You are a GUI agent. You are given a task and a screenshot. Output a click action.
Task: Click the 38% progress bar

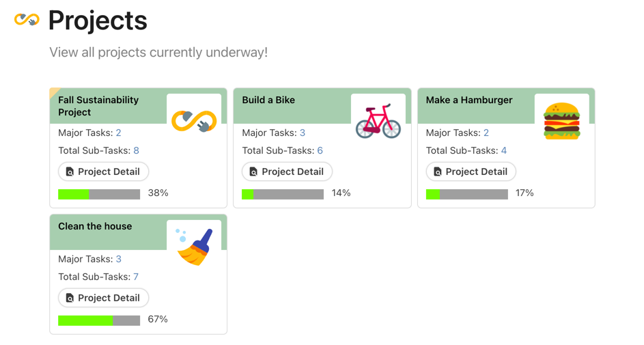[99, 194]
